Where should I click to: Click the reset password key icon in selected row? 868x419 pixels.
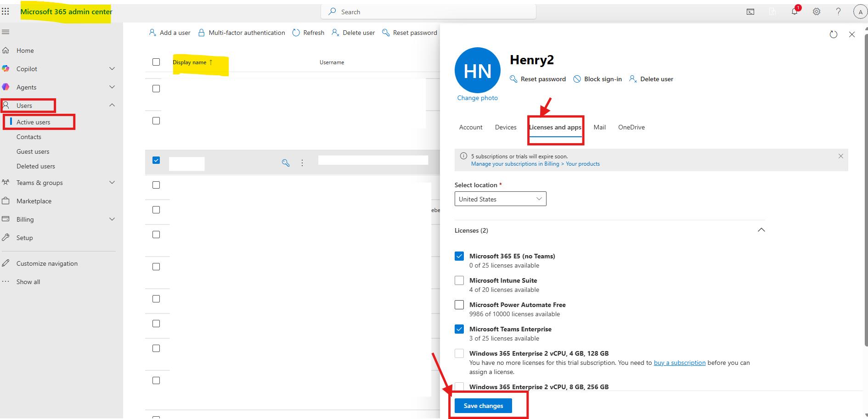point(286,163)
